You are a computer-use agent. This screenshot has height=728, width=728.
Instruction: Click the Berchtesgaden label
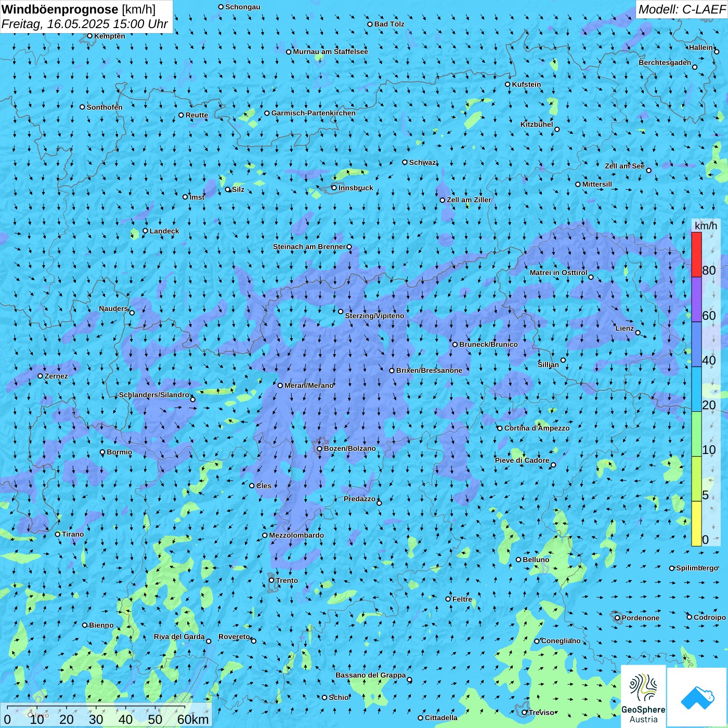pos(665,62)
